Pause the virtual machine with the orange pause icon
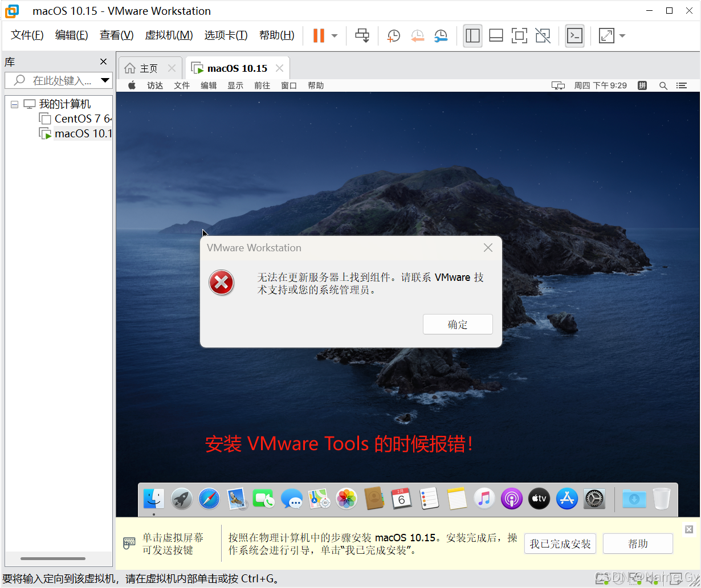Viewport: 701px width, 588px height. (x=319, y=35)
